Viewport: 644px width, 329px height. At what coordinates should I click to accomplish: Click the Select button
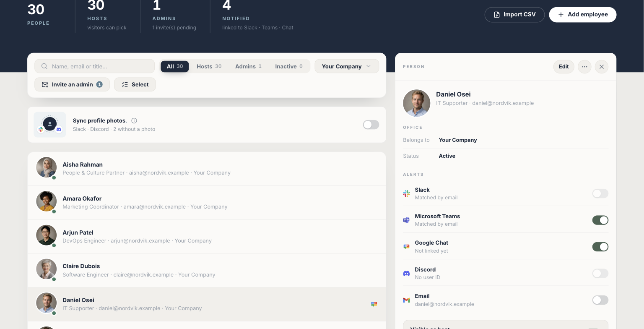click(135, 84)
